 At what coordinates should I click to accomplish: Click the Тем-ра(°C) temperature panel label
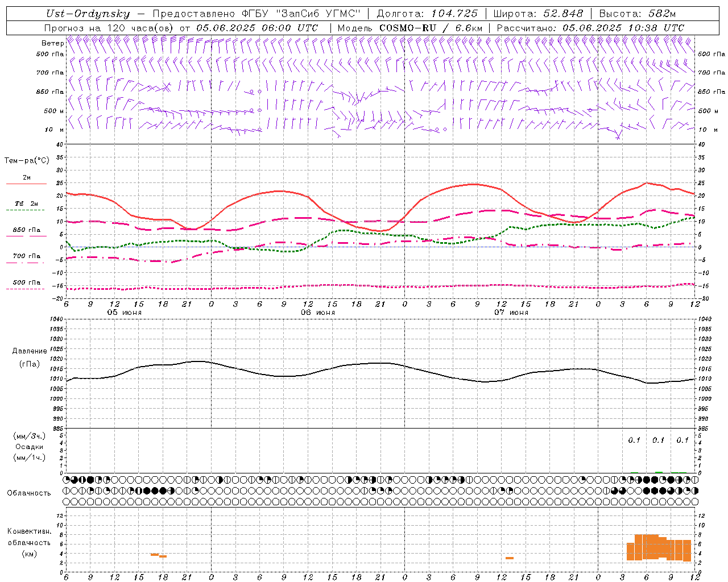point(27,161)
